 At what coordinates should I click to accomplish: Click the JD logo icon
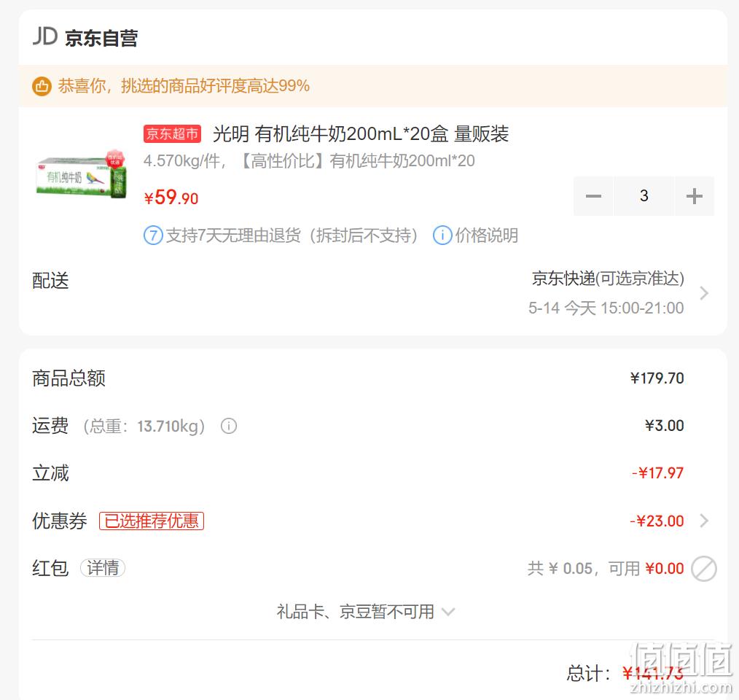coord(44,36)
